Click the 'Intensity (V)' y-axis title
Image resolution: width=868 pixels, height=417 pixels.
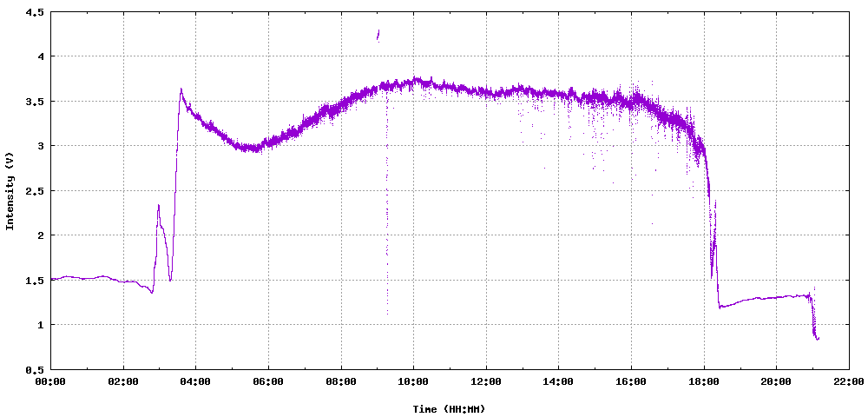(9, 190)
